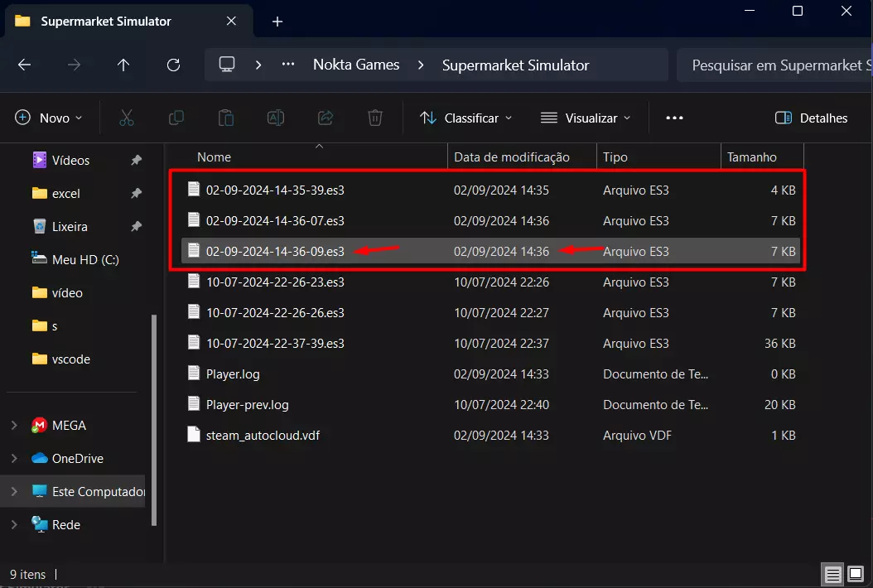
Task: Sort files by Data de modificação column
Action: pyautogui.click(x=512, y=157)
